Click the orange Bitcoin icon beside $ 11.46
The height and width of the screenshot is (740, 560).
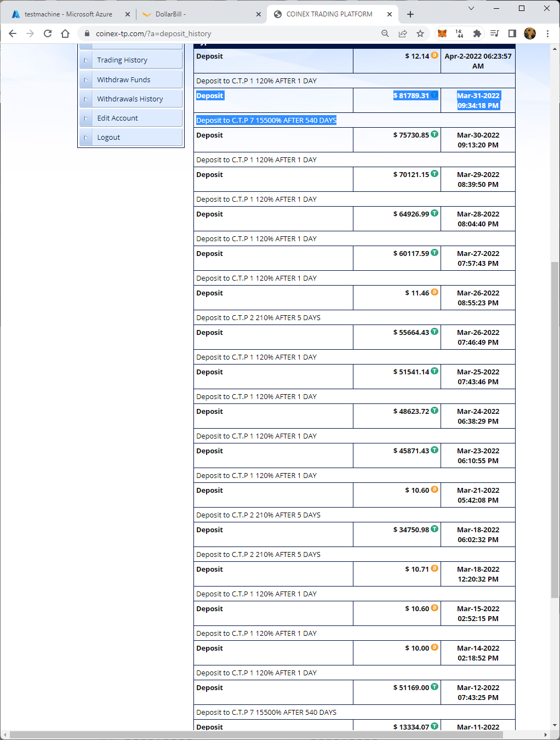(x=435, y=292)
